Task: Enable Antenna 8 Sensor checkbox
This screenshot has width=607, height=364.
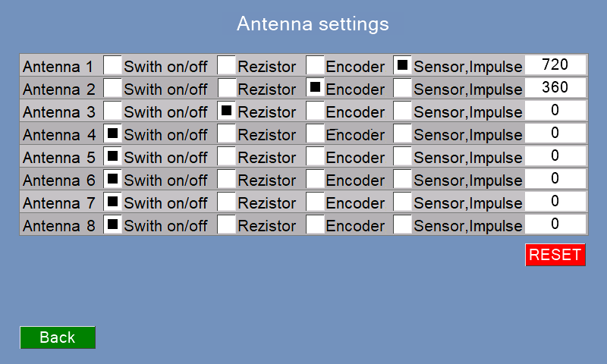Action: (403, 224)
